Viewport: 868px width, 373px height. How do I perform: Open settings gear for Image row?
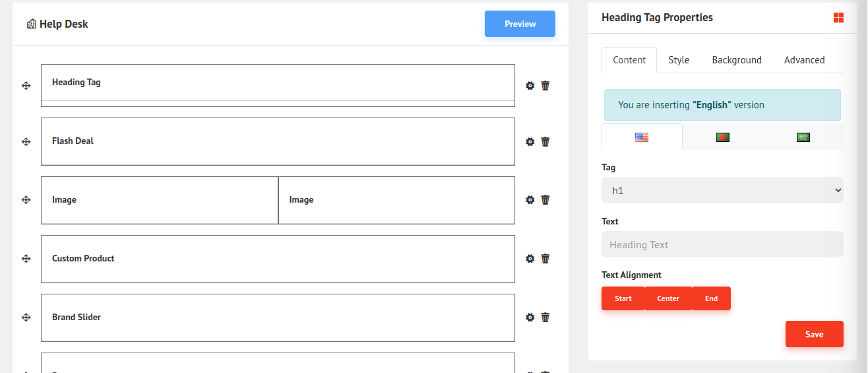pos(530,200)
